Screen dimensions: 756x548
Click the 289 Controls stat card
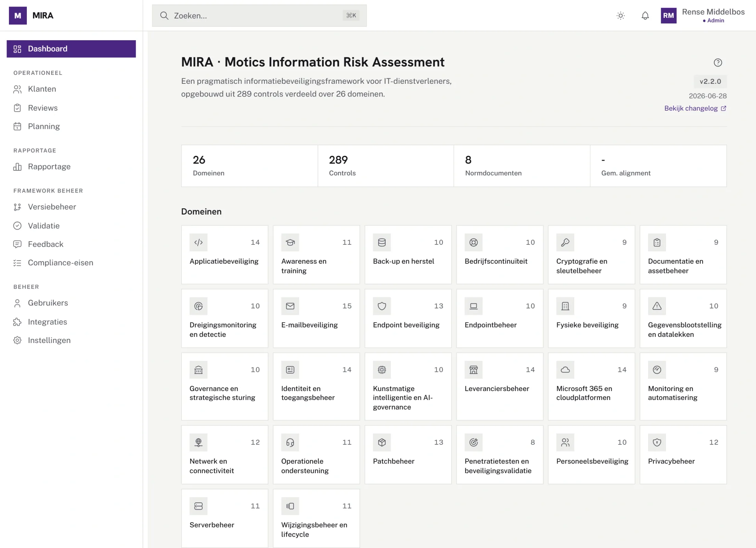point(386,166)
